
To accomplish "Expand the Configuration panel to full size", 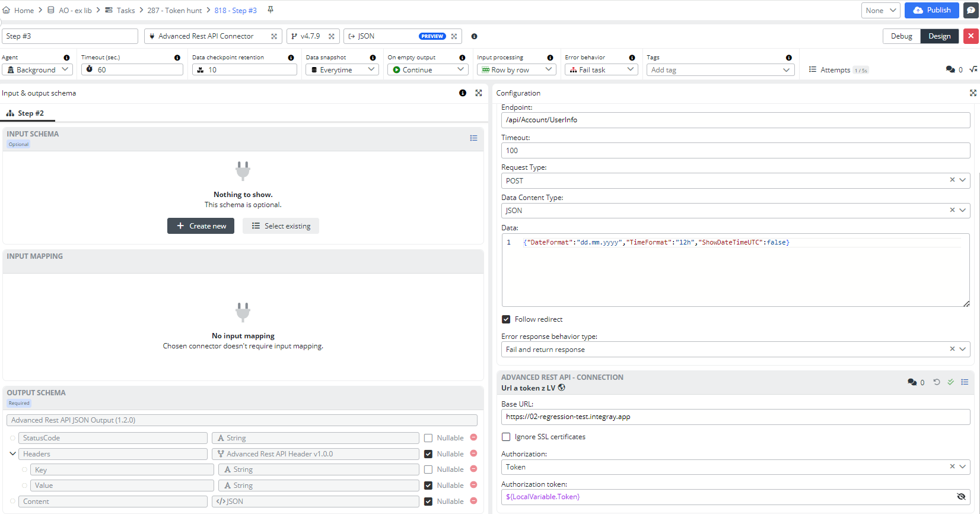I will click(x=973, y=93).
